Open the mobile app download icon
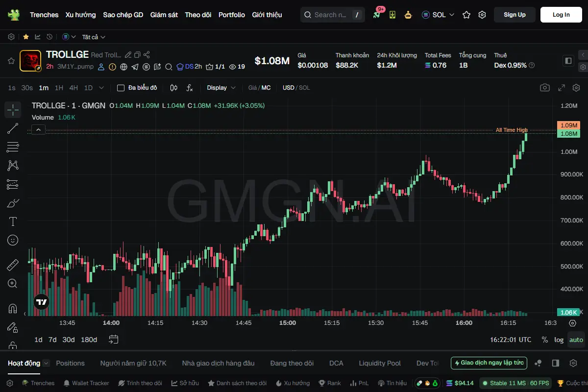The width and height of the screenshot is (588, 392). (x=392, y=15)
